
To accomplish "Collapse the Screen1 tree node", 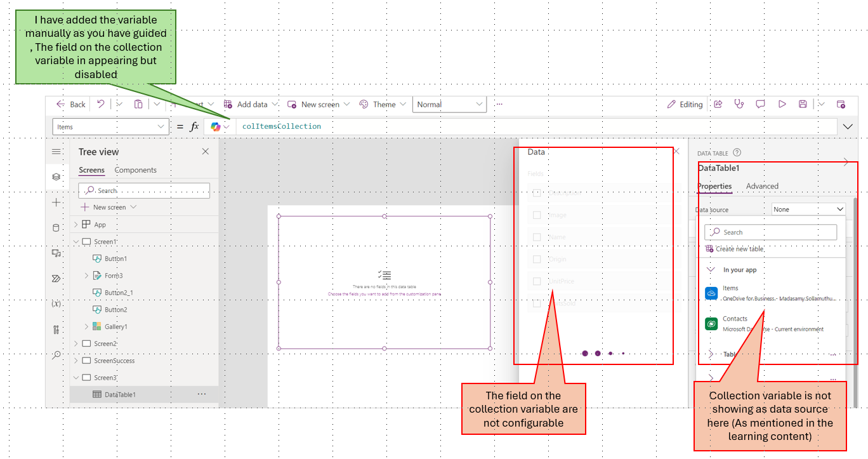I will (x=76, y=241).
